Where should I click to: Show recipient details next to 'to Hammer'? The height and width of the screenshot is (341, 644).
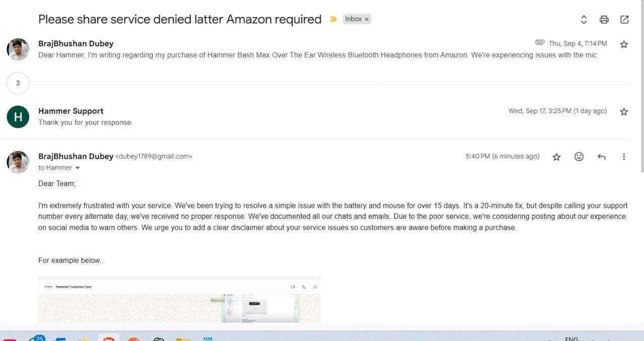pos(77,168)
